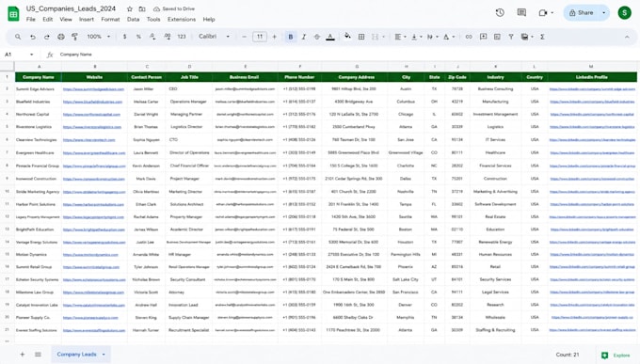Increase decimal places

[168, 37]
